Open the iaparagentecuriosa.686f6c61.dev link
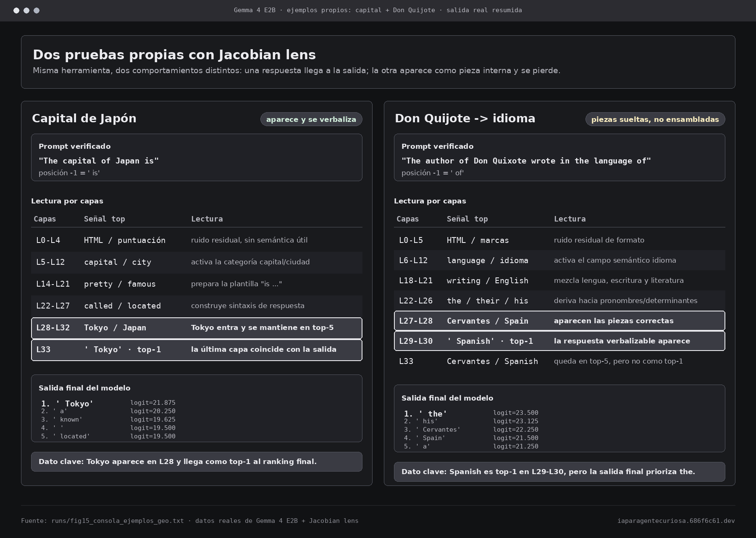The image size is (756, 538). click(x=676, y=521)
